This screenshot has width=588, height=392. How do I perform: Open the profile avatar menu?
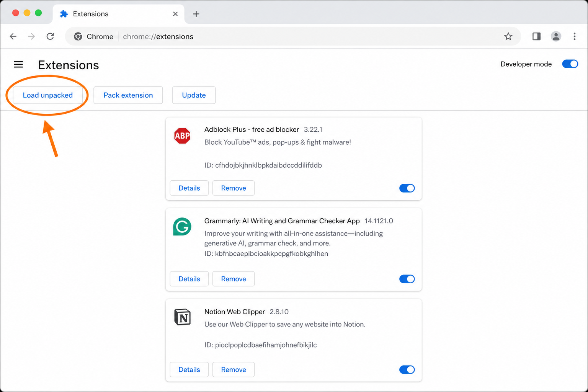point(556,36)
